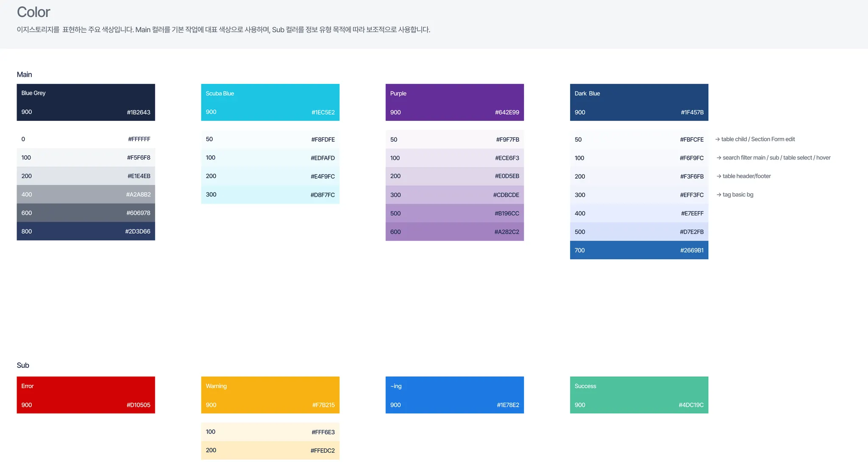The width and height of the screenshot is (868, 476).
Task: Click the Color page heading
Action: 33,12
